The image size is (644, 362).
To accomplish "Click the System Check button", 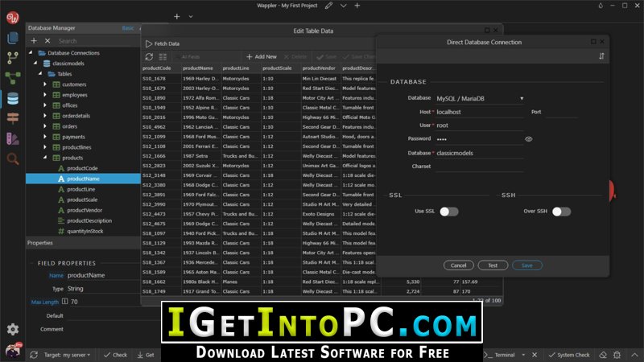I will [x=569, y=355].
